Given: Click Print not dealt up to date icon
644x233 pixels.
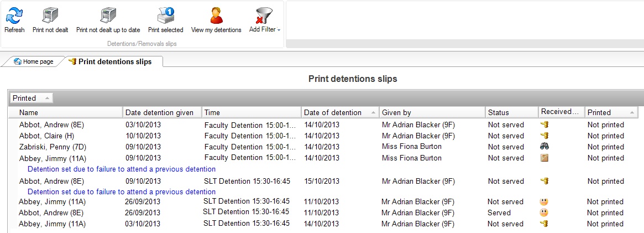Looking at the screenshot, I should (108, 16).
